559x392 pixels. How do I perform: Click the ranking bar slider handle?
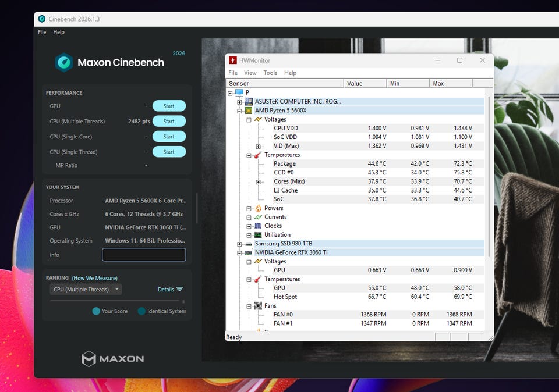[x=183, y=301]
